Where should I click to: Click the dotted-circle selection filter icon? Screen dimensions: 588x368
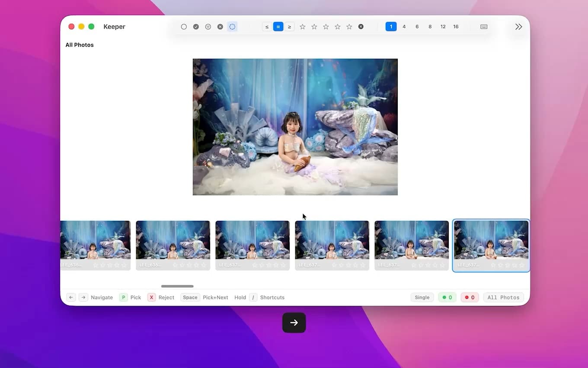point(232,26)
